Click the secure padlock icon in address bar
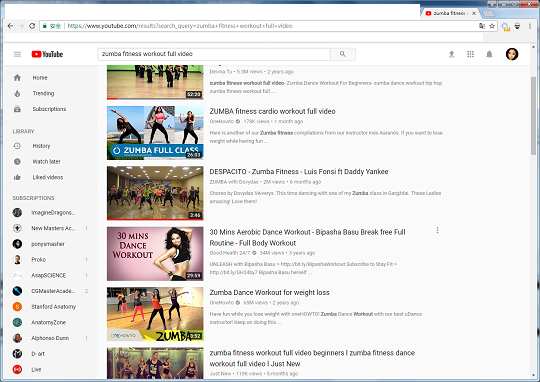 (44, 26)
